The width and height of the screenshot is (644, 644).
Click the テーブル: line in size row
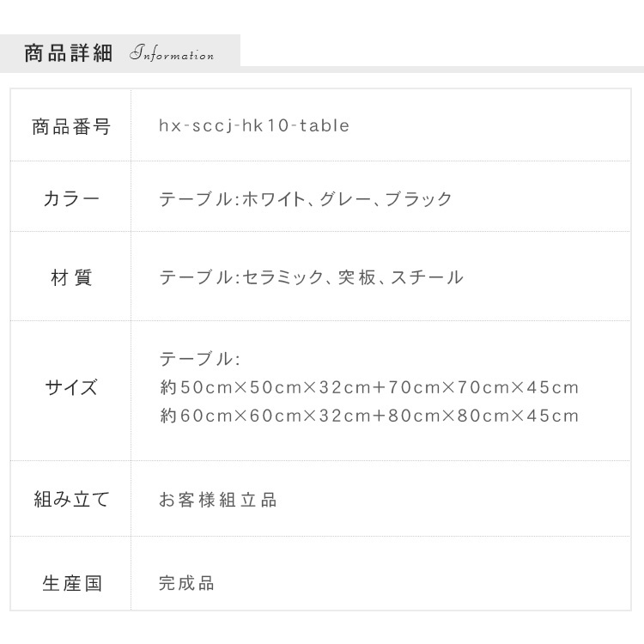pyautogui.click(x=199, y=359)
